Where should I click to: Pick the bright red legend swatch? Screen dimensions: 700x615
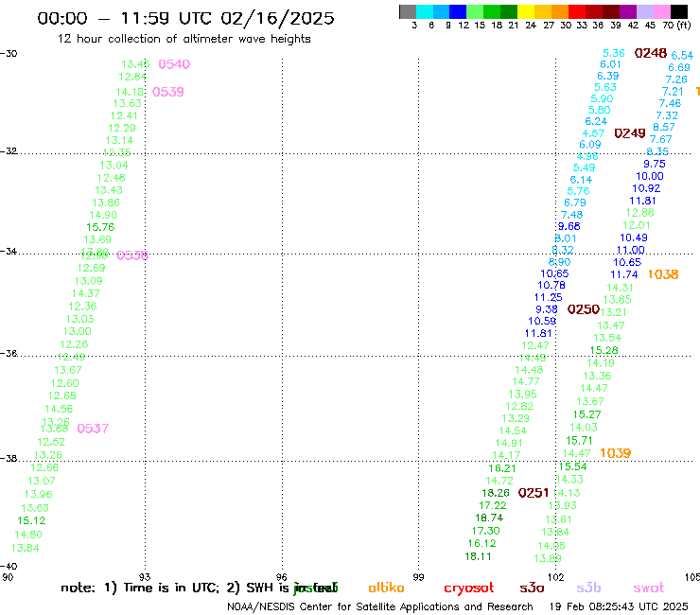[577, 11]
